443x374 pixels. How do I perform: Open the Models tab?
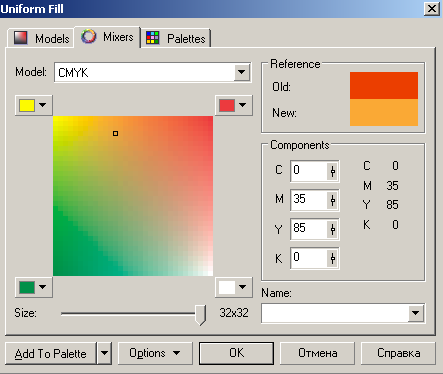point(40,38)
